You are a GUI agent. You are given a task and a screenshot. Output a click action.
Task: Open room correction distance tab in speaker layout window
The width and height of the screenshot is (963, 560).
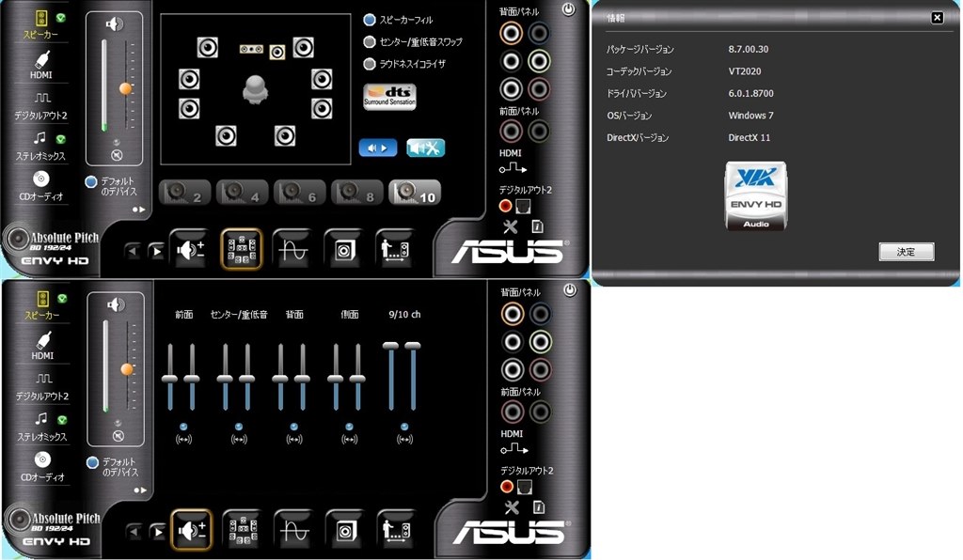pyautogui.click(x=396, y=250)
